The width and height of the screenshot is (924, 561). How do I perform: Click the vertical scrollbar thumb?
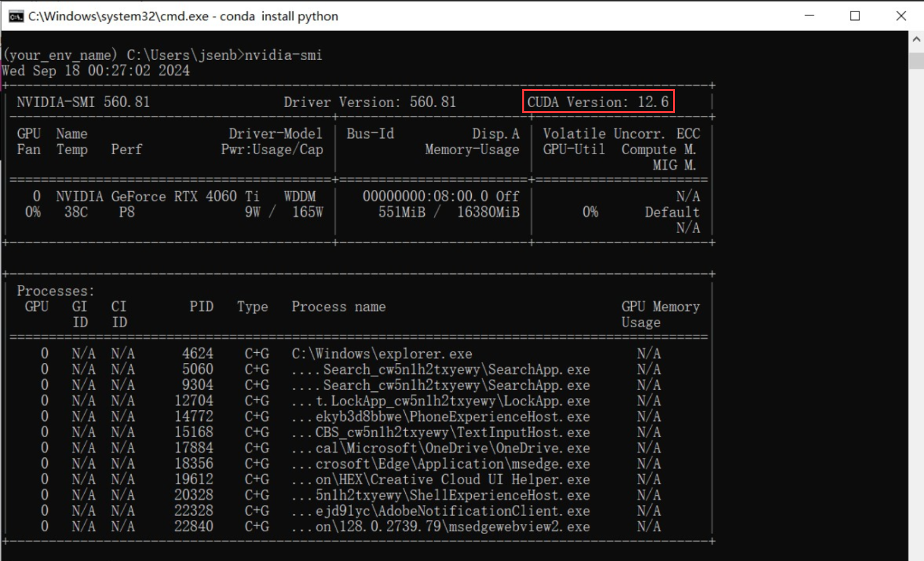point(916,61)
